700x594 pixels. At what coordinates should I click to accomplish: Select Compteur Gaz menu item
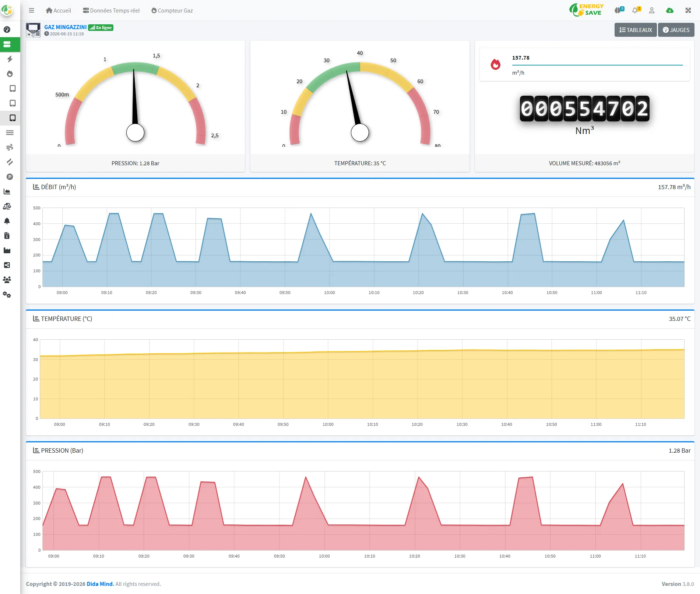[x=172, y=10]
